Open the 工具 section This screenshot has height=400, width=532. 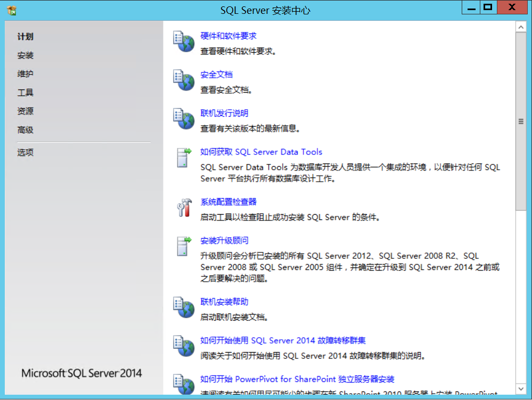pos(25,92)
